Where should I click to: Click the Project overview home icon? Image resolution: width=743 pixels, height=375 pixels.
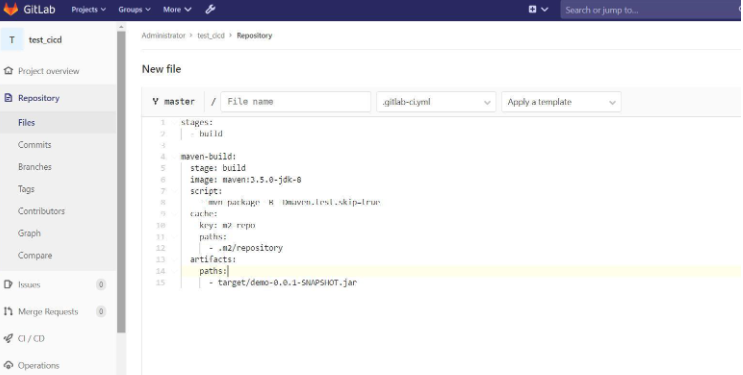tap(8, 71)
